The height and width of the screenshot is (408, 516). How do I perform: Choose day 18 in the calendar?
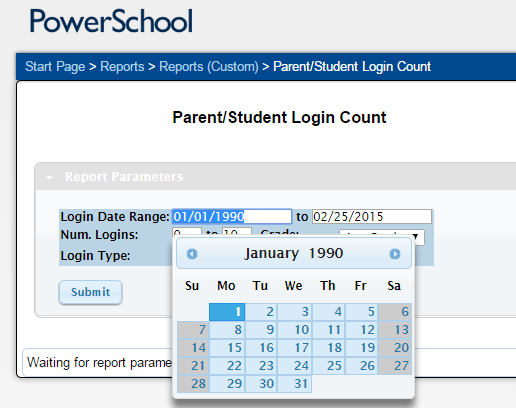coord(328,348)
